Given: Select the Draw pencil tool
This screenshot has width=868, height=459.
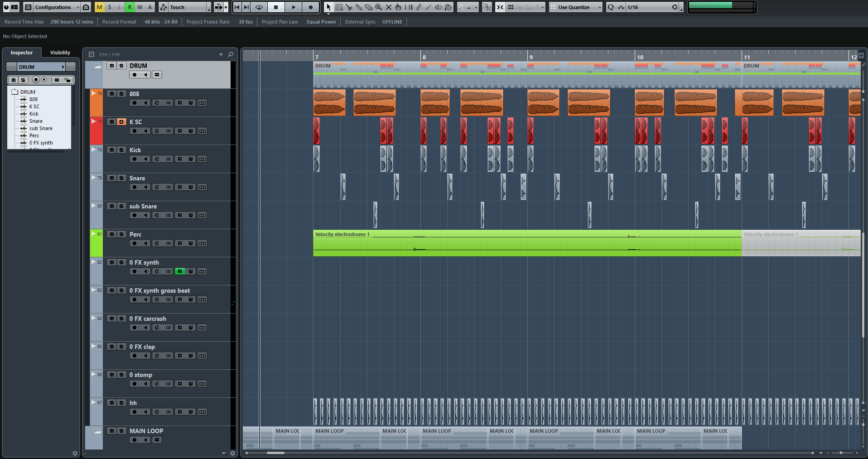Looking at the screenshot, I should [x=419, y=7].
